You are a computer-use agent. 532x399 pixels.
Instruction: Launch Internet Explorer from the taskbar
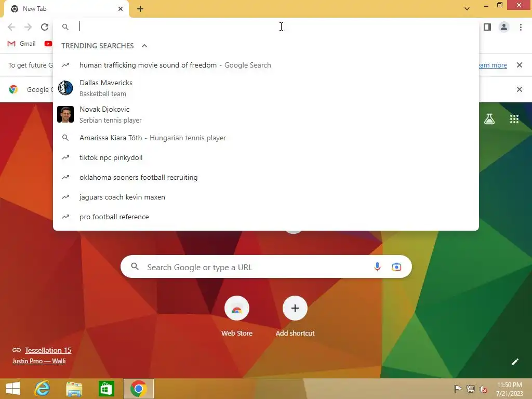click(x=43, y=389)
